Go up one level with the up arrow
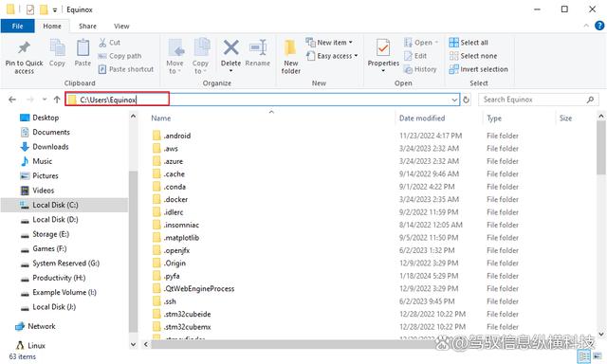The image size is (607, 364). [x=57, y=100]
